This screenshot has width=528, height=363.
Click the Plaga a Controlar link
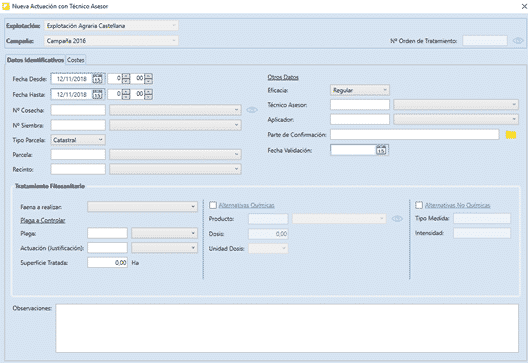coord(43,220)
